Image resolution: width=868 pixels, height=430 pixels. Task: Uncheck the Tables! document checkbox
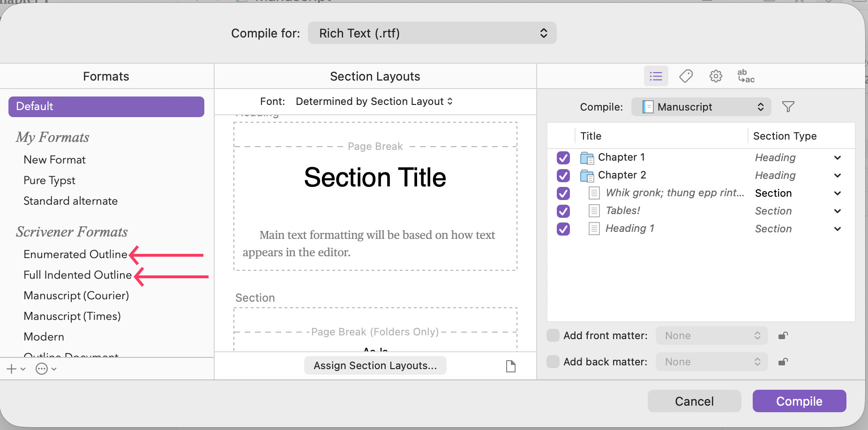click(x=563, y=211)
